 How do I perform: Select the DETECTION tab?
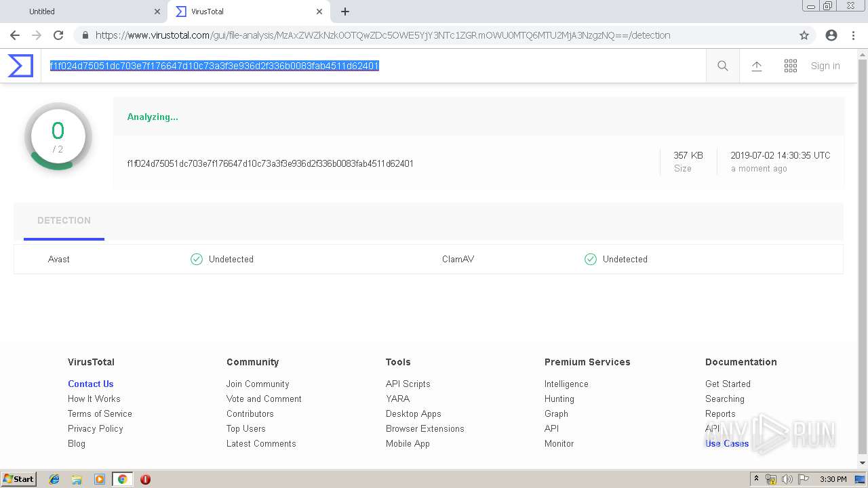(64, 220)
